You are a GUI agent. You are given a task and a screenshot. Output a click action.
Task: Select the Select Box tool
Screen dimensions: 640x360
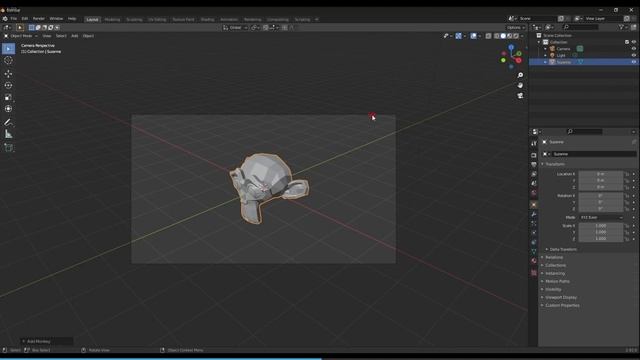8,49
